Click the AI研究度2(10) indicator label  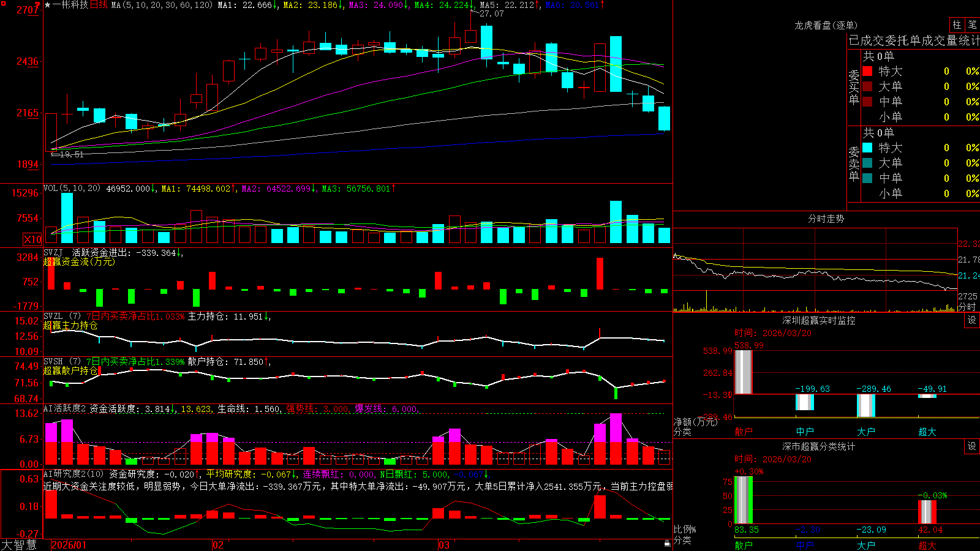(x=73, y=474)
